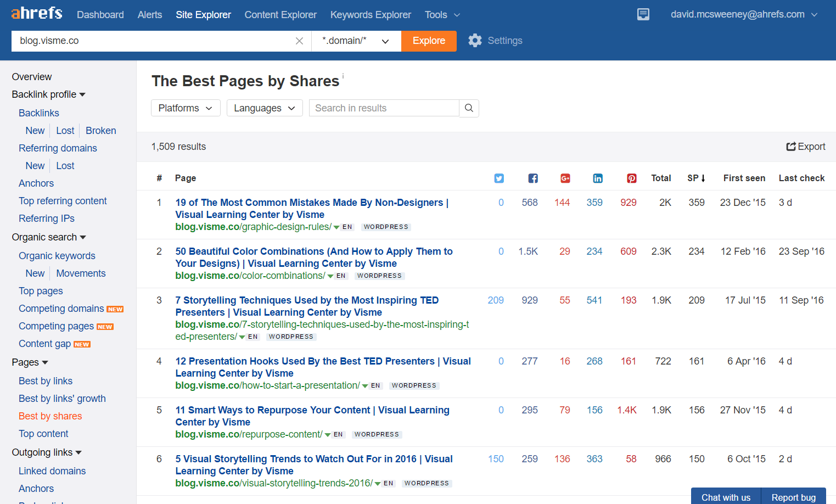Viewport: 836px width, 504px height.
Task: Open Competing domains link
Action: pos(61,309)
